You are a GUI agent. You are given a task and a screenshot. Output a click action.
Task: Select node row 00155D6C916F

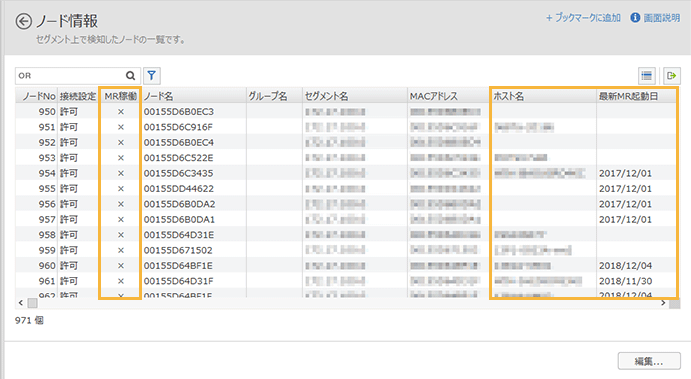[x=346, y=127]
